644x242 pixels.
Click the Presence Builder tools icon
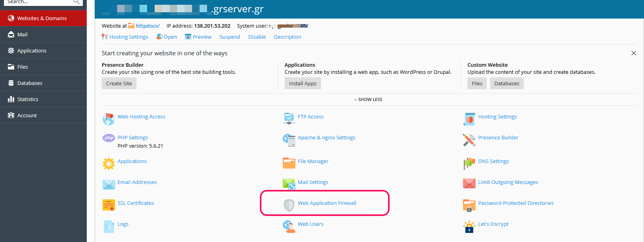tap(469, 140)
